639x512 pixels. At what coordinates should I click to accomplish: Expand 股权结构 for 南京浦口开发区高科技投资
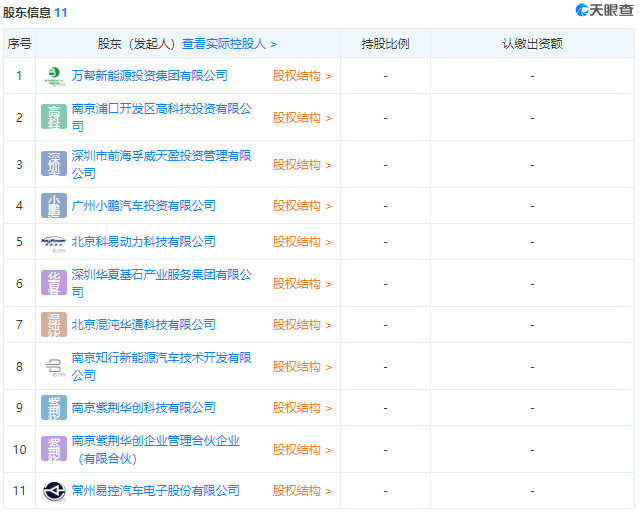tap(302, 118)
